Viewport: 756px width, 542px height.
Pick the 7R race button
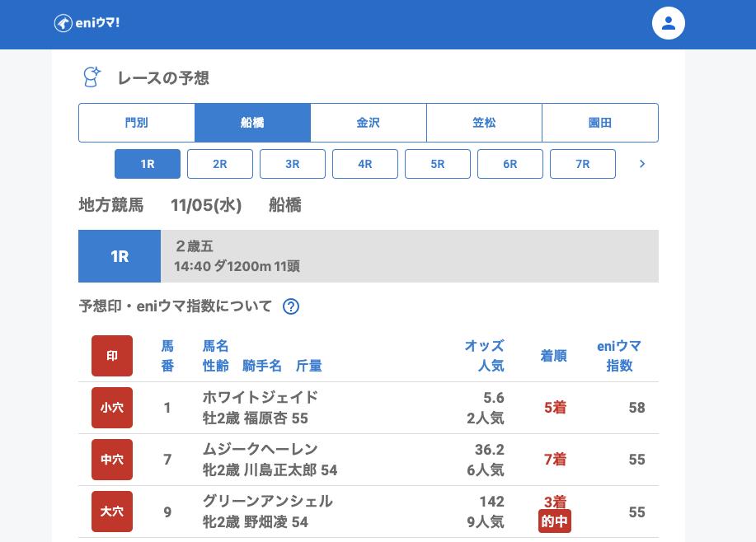(x=583, y=164)
